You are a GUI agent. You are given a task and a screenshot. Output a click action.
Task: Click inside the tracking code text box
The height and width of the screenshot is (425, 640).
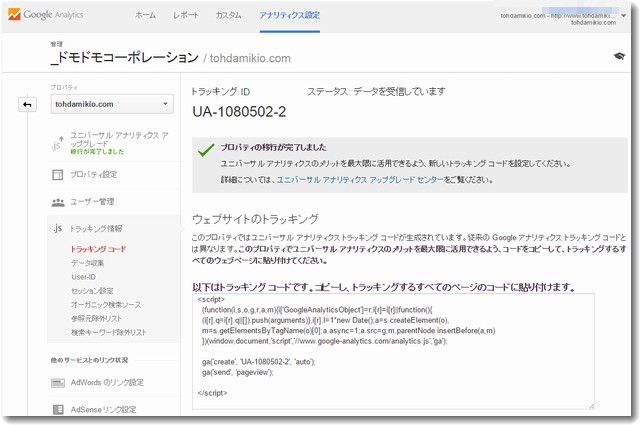pos(393,351)
